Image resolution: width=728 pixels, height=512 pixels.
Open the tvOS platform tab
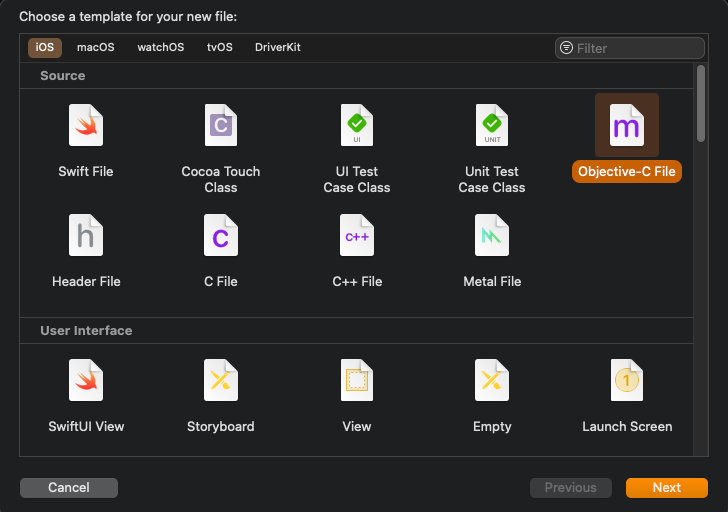[220, 47]
